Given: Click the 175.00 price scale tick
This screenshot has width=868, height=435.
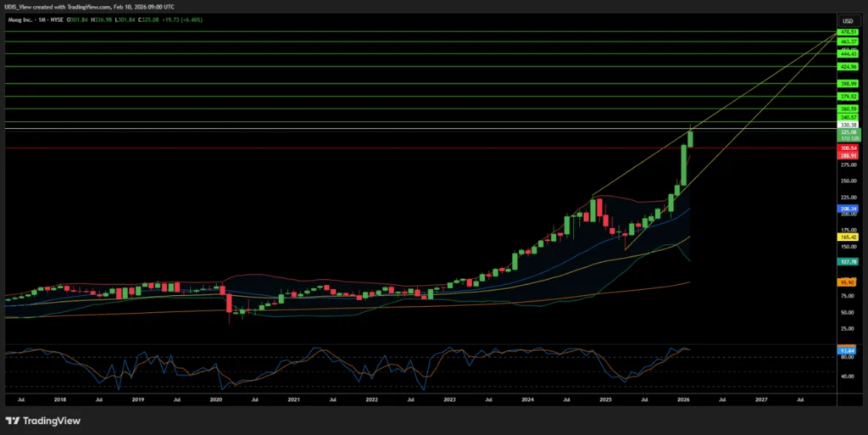Looking at the screenshot, I should [849, 231].
